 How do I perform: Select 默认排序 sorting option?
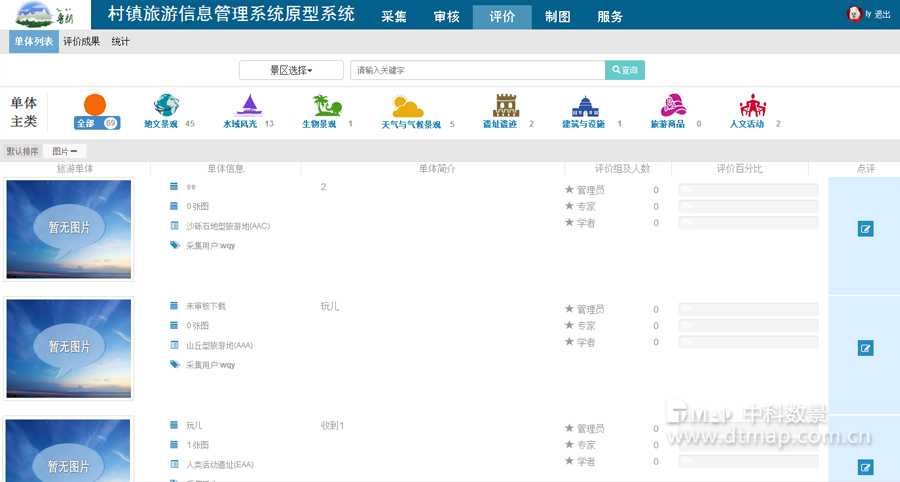[x=22, y=151]
